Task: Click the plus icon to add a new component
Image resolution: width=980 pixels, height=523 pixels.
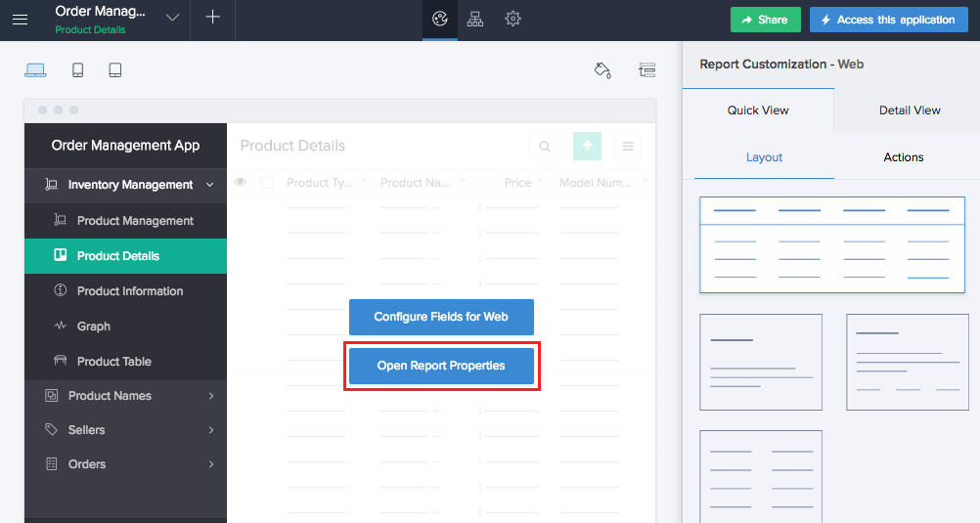Action: 213,19
